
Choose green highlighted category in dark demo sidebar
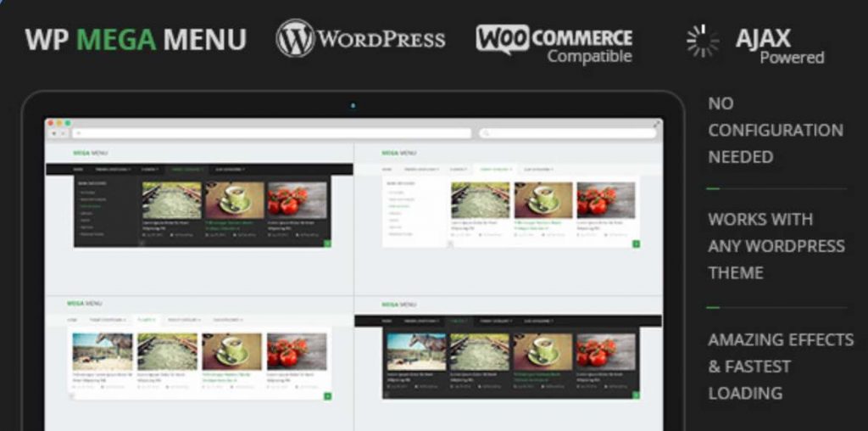[90, 206]
